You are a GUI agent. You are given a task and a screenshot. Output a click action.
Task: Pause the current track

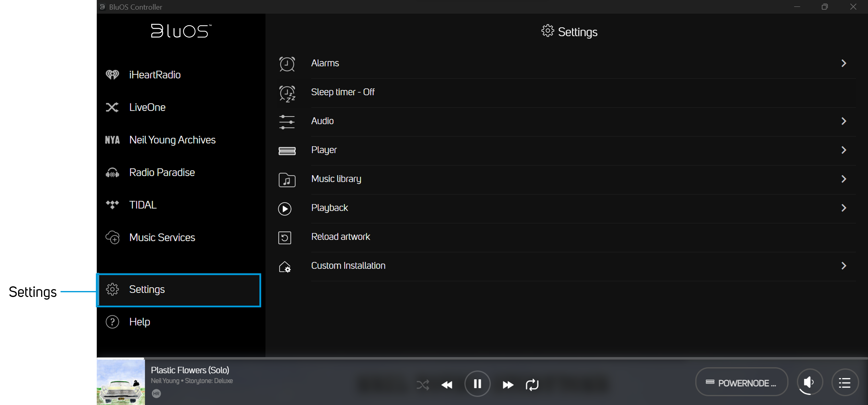(477, 384)
